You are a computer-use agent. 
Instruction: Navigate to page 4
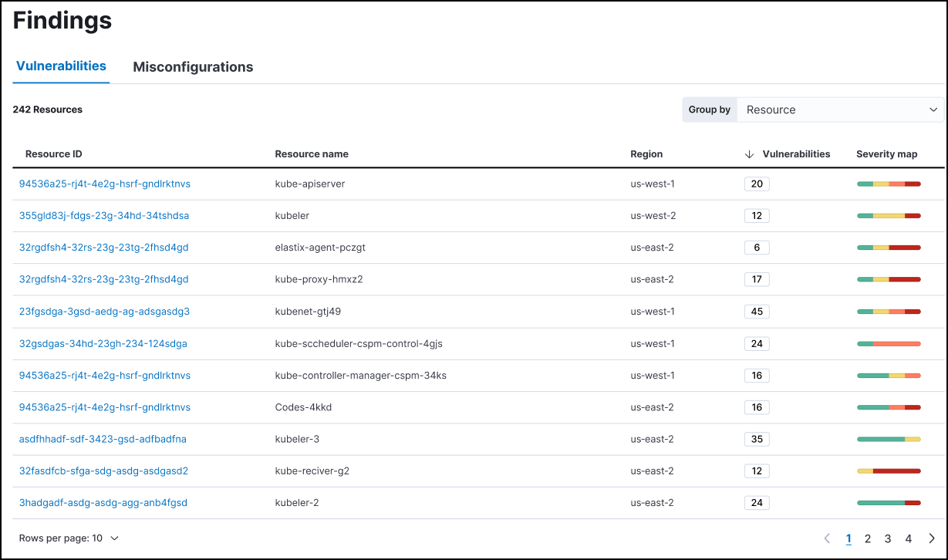pos(908,538)
